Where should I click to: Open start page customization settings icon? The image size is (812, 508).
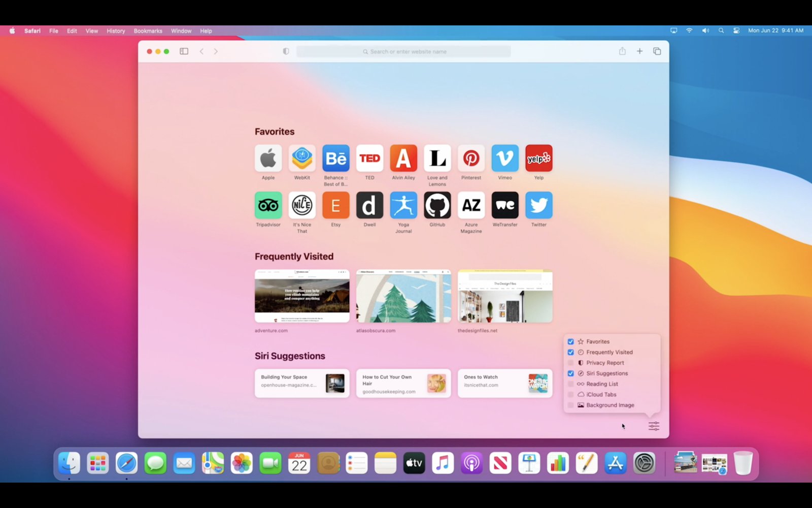654,426
